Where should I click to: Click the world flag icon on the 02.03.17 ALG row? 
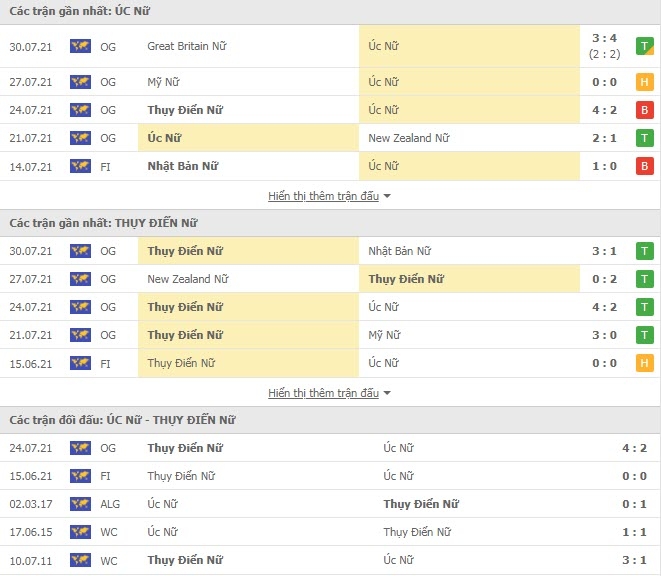click(x=81, y=504)
